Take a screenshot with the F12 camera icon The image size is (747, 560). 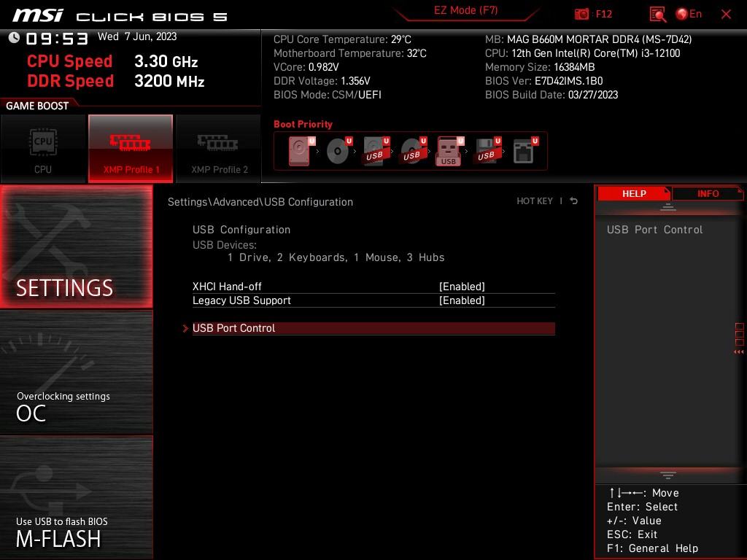click(x=581, y=15)
